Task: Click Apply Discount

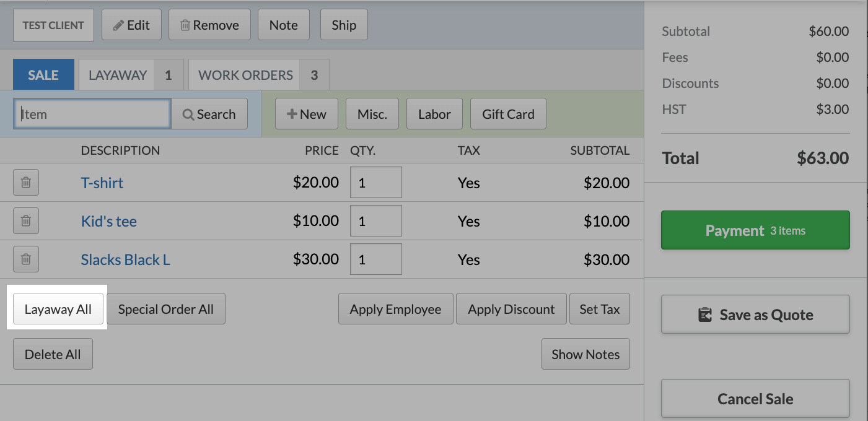Action: pos(512,309)
